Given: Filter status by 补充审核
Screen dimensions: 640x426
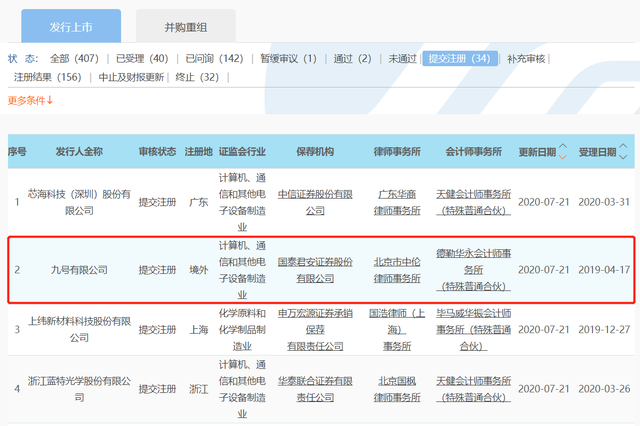Looking at the screenshot, I should (526, 59).
